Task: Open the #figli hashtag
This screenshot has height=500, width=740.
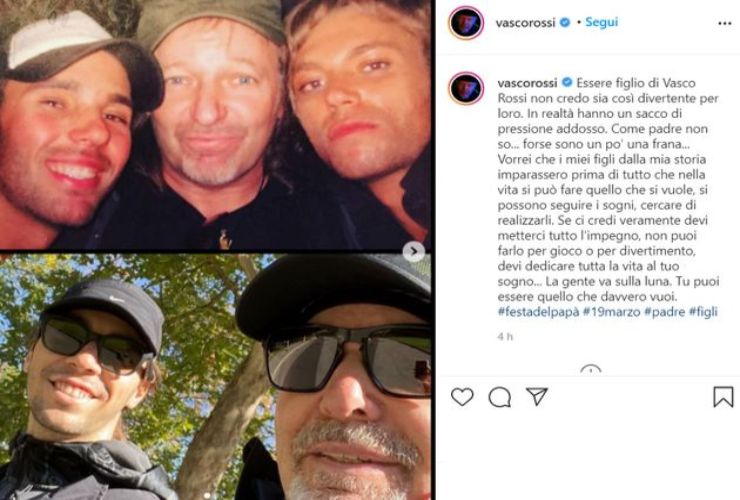Action: pos(708,312)
